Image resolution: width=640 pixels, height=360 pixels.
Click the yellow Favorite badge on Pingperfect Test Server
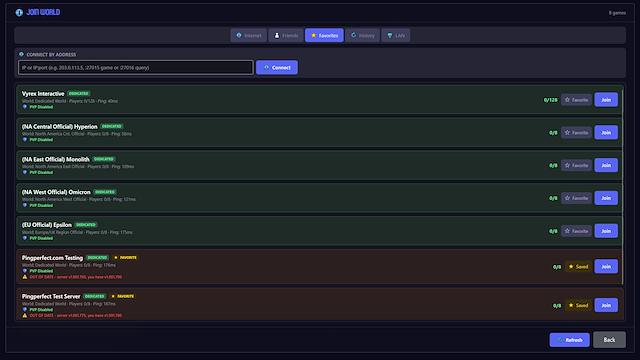[x=123, y=296]
